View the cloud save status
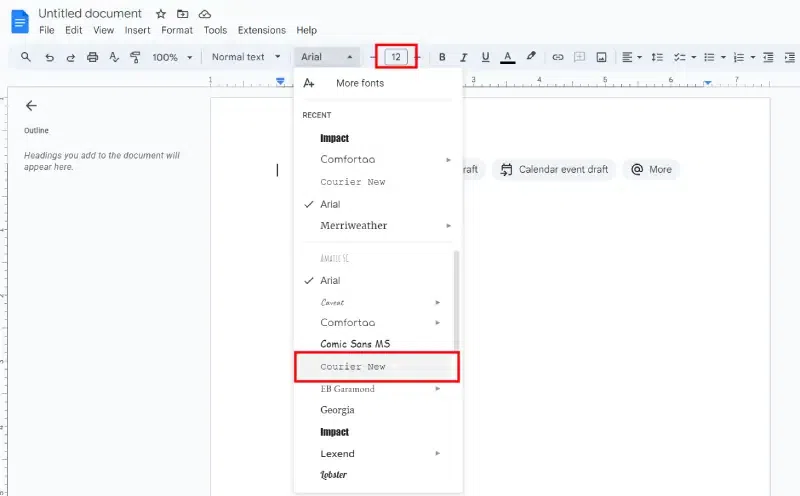This screenshot has height=496, width=800. tap(205, 14)
